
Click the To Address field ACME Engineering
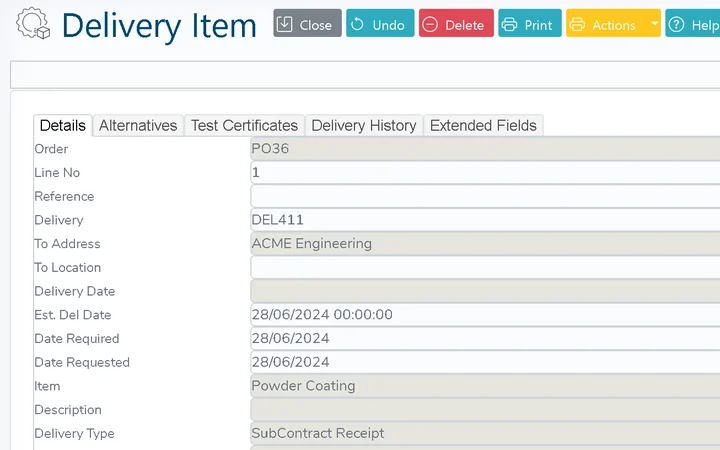click(485, 244)
